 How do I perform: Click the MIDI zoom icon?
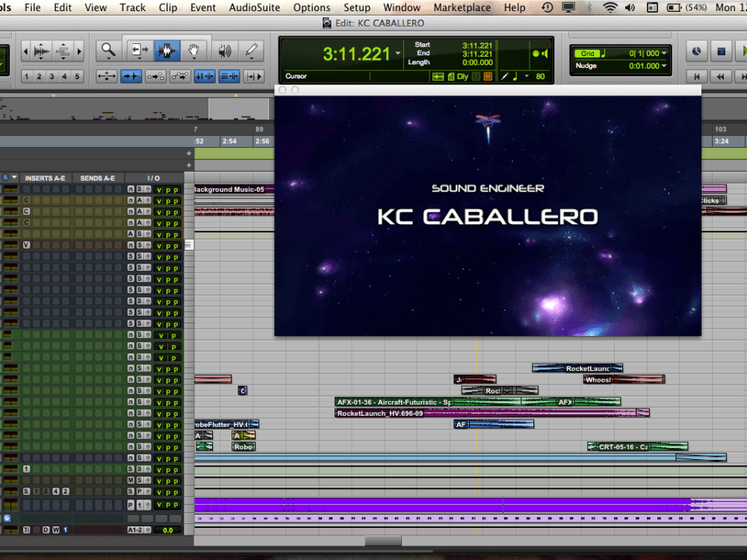63,51
